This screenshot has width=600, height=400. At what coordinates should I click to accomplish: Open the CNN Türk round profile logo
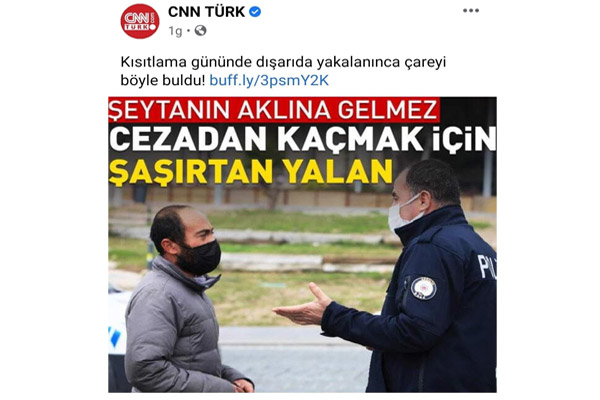tap(140, 21)
